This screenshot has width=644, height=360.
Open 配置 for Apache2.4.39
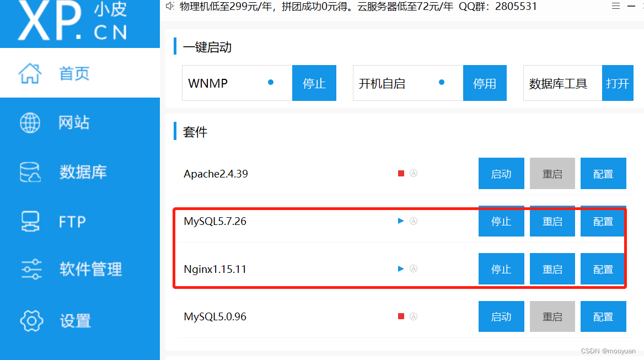[x=603, y=174]
